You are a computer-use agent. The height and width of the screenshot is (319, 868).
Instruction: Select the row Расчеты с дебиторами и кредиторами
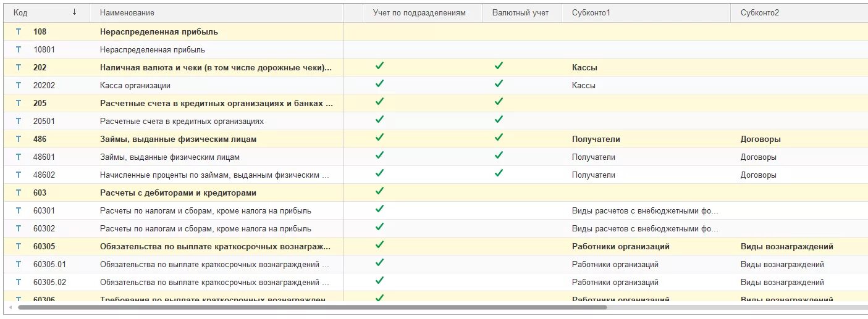pos(436,193)
